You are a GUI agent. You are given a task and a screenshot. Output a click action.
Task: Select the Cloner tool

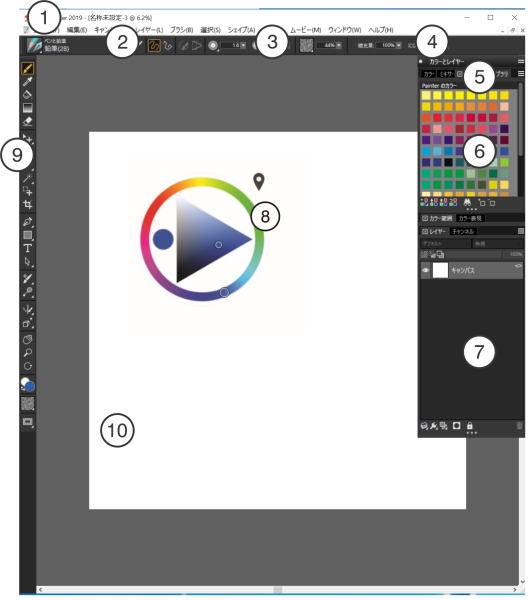click(28, 279)
